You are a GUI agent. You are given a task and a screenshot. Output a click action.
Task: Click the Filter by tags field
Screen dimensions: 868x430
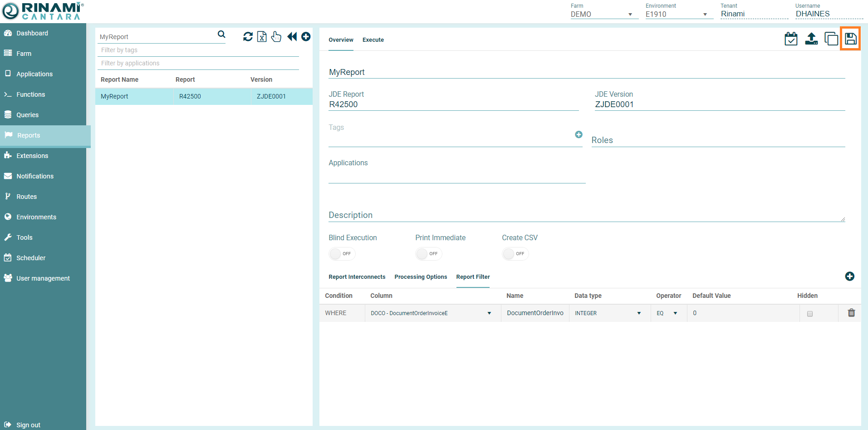[x=198, y=50]
